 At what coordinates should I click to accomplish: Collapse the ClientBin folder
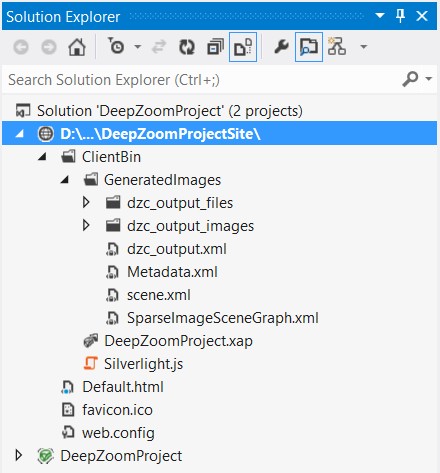(x=42, y=157)
